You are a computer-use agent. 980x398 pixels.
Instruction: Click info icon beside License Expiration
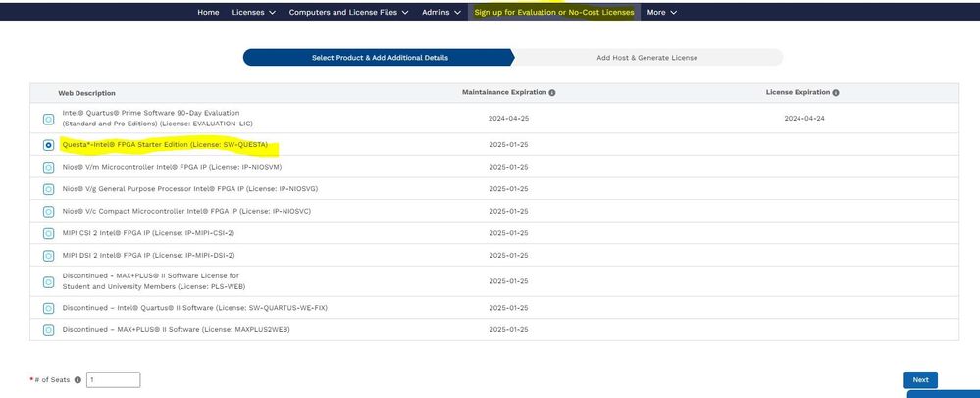click(x=836, y=92)
